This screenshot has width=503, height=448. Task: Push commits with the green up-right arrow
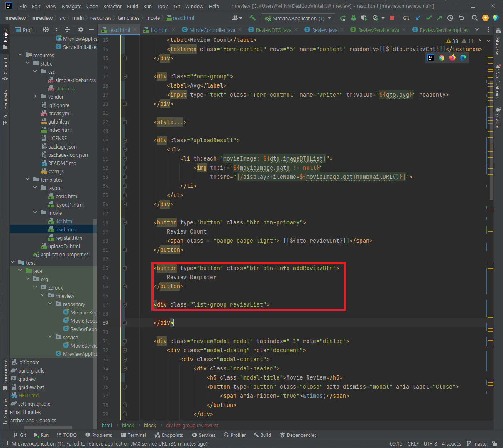pos(440,18)
